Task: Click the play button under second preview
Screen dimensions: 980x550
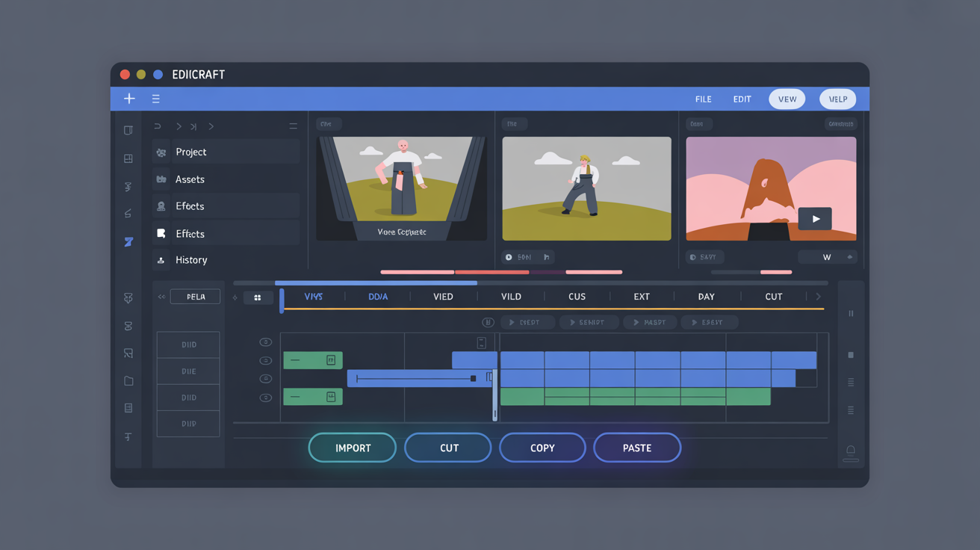Action: 509,257
